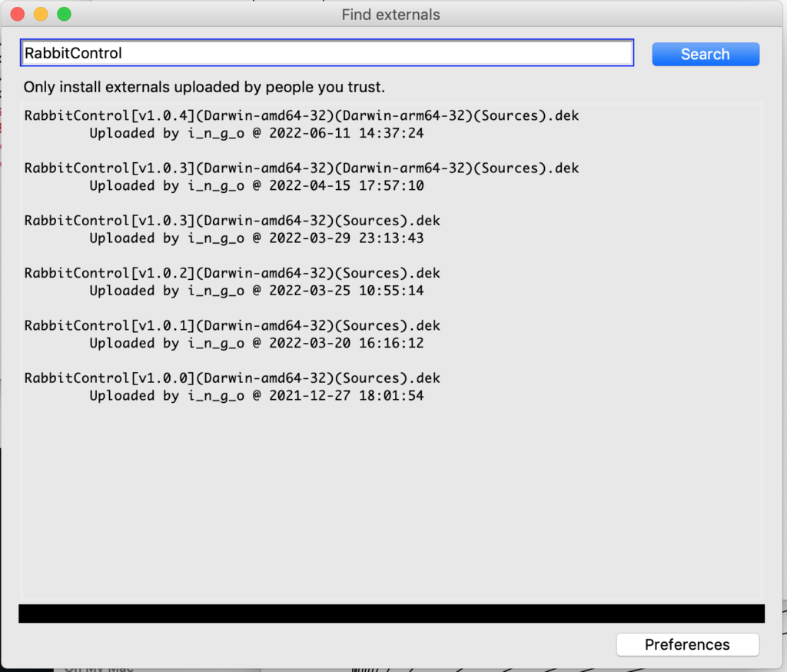Viewport: 787px width, 672px height.
Task: Click the Find externals title bar
Action: click(x=391, y=14)
